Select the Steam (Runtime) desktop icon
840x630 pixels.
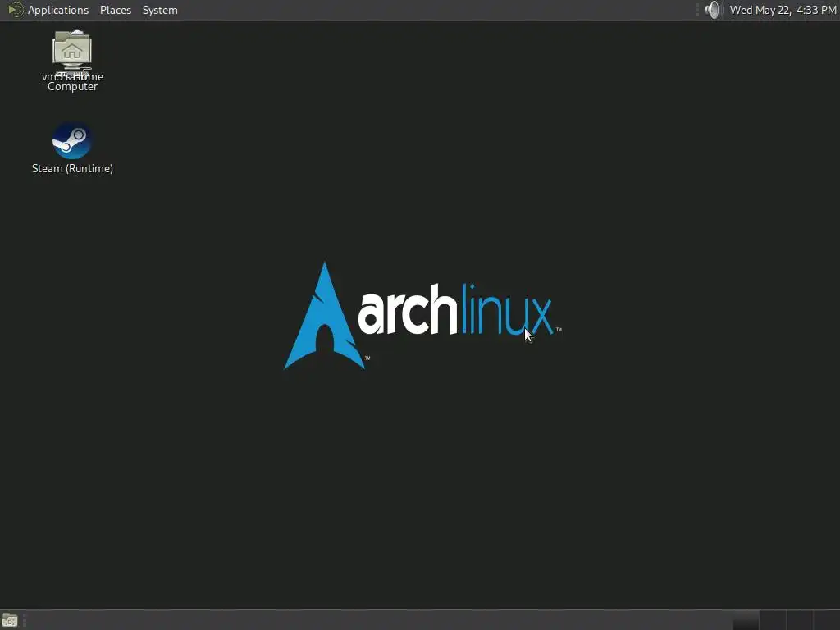72,141
